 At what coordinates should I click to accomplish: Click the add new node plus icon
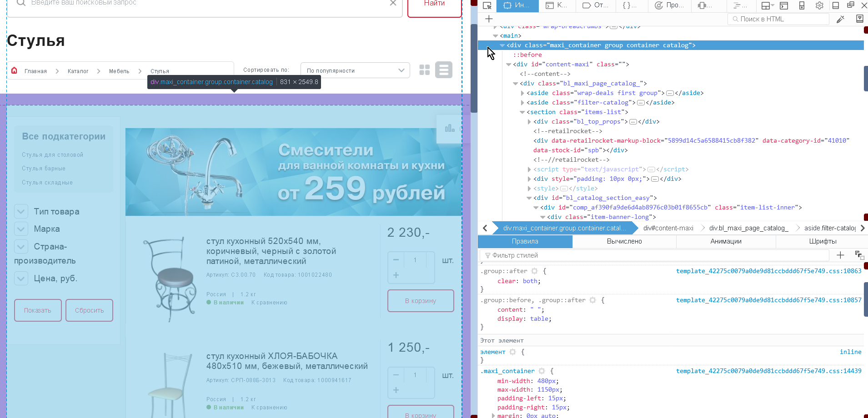tap(489, 19)
